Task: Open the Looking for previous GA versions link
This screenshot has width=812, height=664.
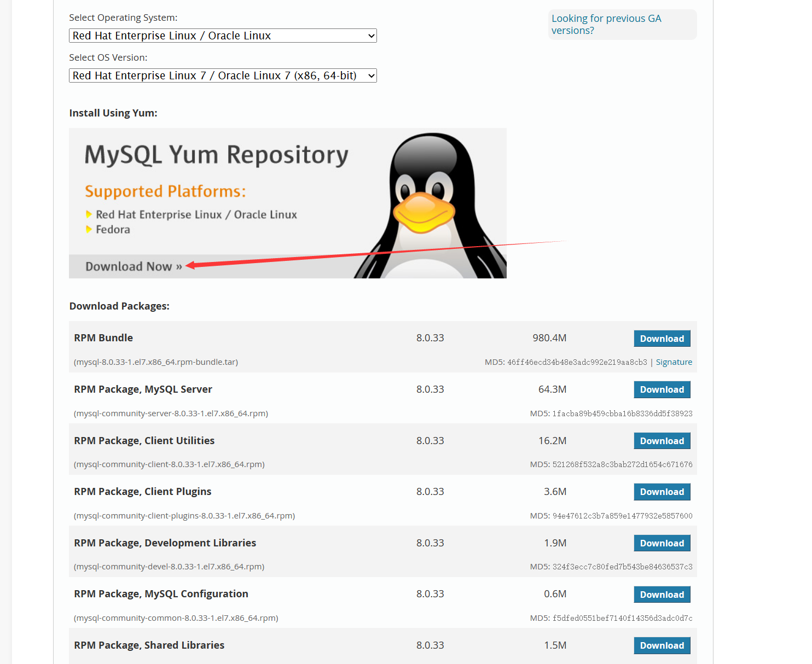Action: (x=606, y=24)
